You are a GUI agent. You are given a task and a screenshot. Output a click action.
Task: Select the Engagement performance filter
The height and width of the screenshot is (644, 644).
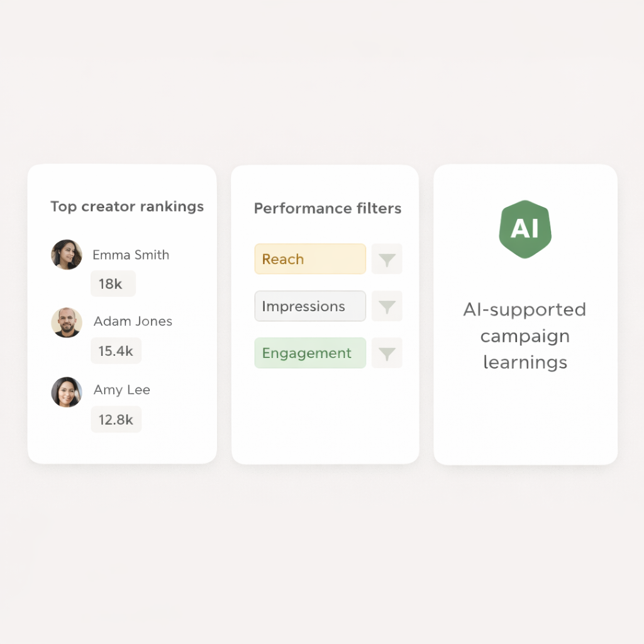point(310,353)
